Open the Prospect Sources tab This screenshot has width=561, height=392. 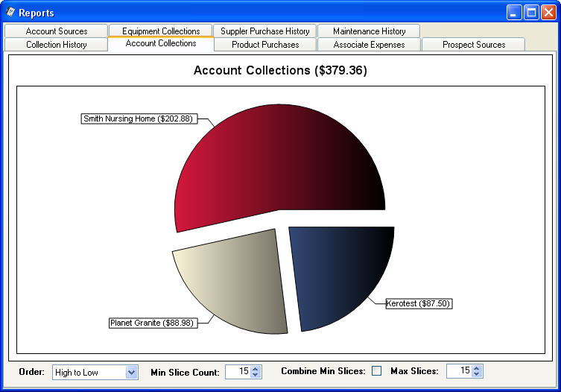coord(474,45)
